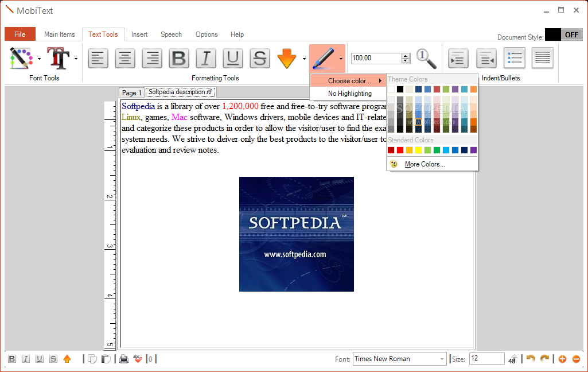
Task: Click the size 48 icon
Action: [513, 359]
